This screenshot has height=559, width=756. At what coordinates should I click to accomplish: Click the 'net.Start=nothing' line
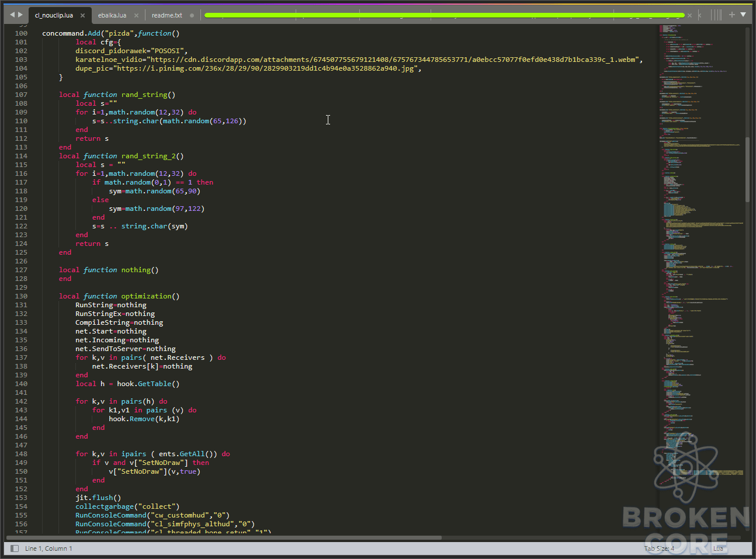click(111, 331)
